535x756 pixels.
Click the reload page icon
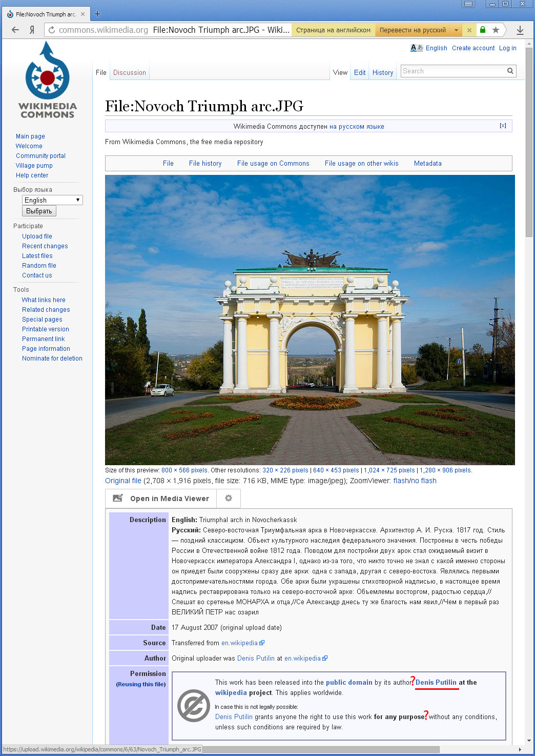[x=51, y=30]
